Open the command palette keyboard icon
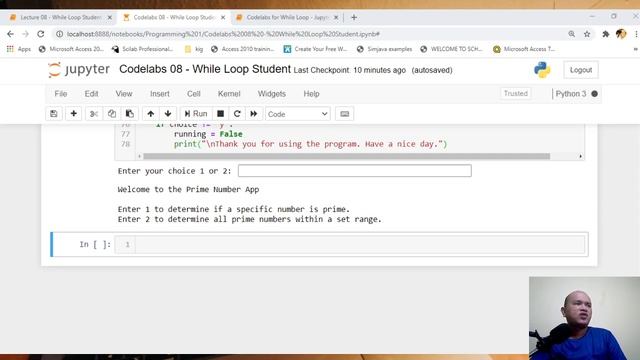 click(344, 114)
